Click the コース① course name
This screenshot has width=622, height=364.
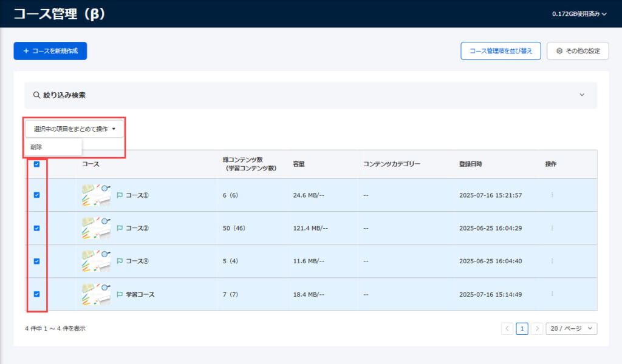137,195
